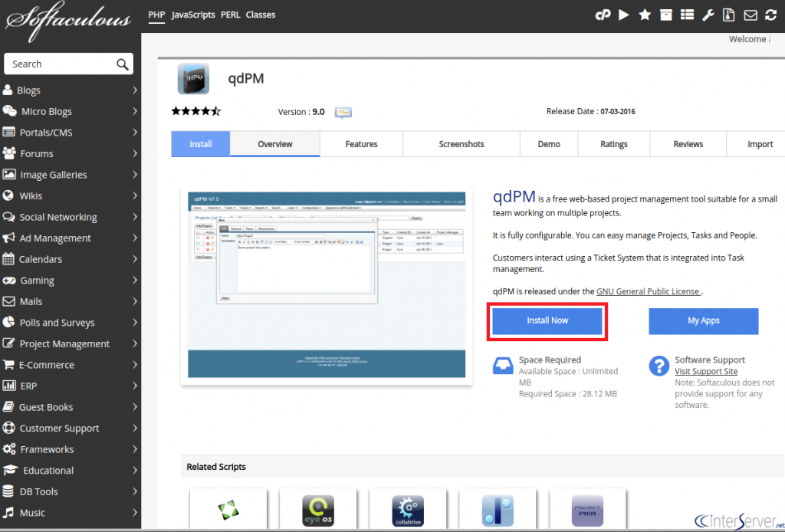Screen dimensions: 785x532
Task: Open the ERP category
Action: tap(70, 386)
